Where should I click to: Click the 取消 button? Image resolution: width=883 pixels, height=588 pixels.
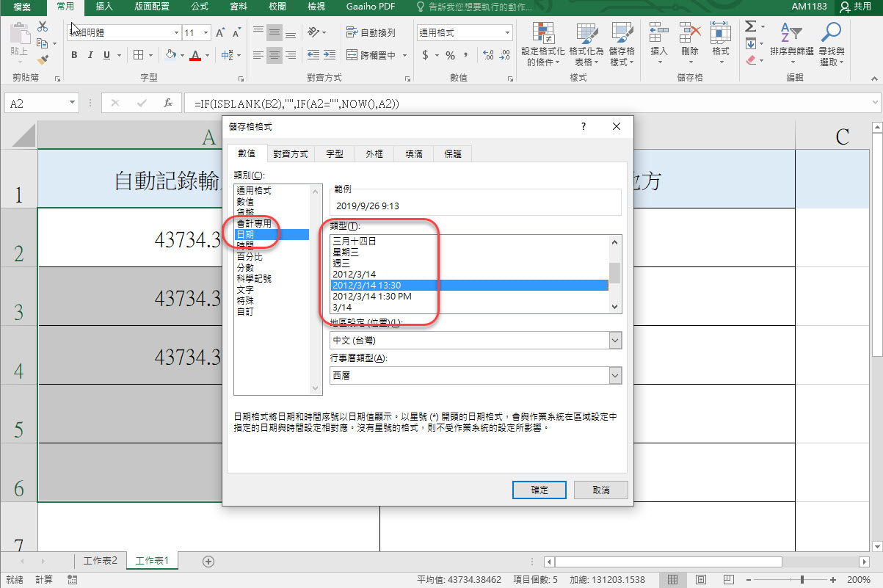[x=600, y=490]
